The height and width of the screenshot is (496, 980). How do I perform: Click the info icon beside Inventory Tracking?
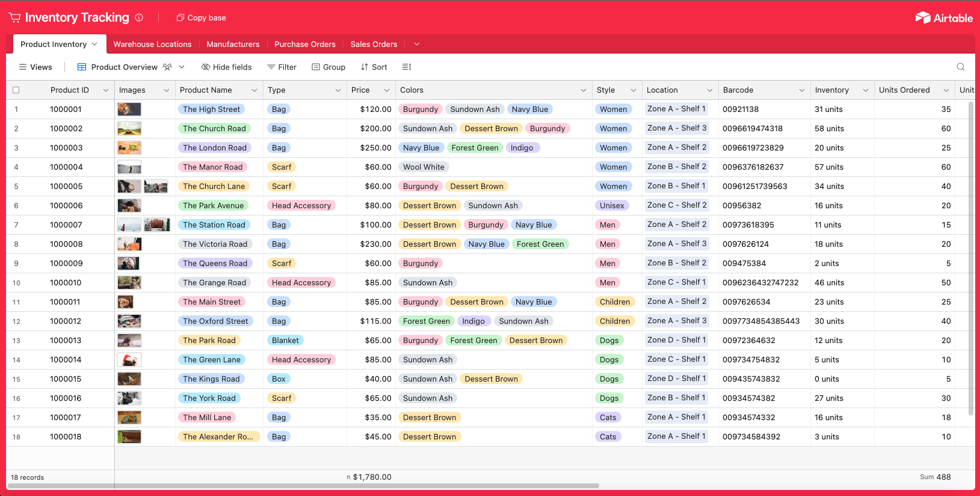[x=139, y=17]
